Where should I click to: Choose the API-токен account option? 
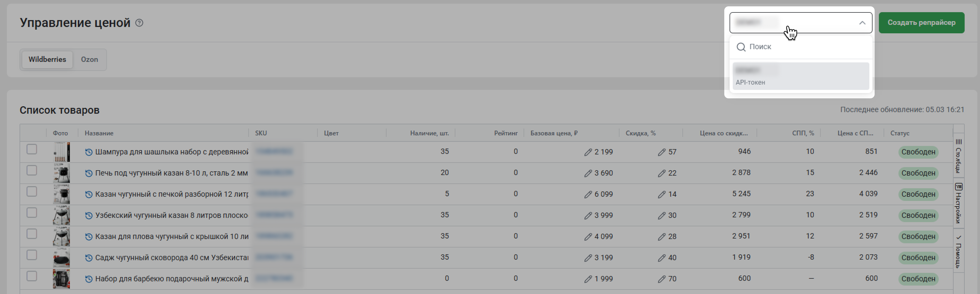[801, 76]
